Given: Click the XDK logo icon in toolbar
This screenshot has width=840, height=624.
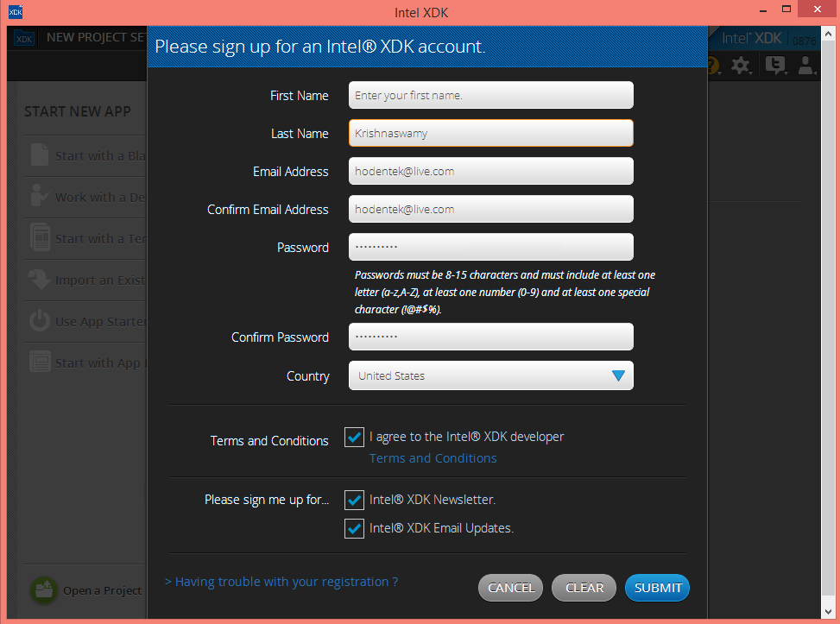Looking at the screenshot, I should click(x=24, y=39).
